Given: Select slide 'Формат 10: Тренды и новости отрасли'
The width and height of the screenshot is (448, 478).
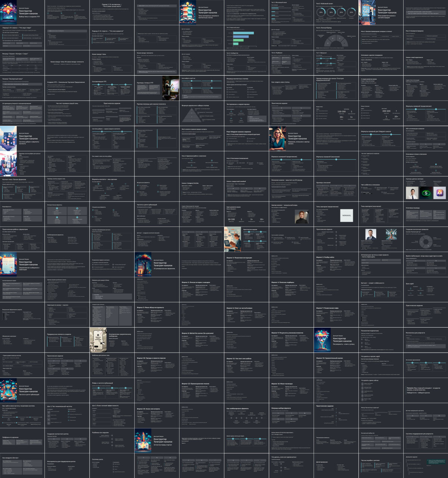Looking at the screenshot, I should (x=157, y=365).
